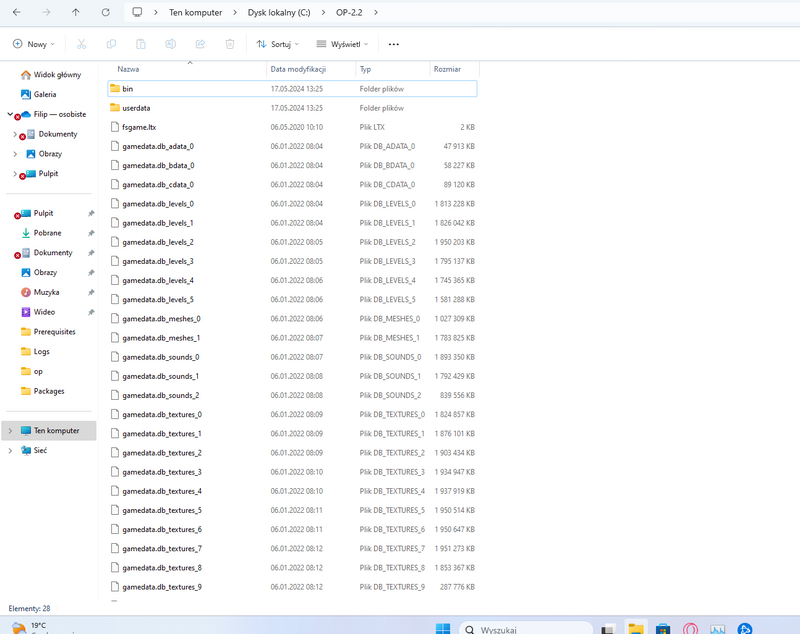This screenshot has width=800, height=634.
Task: Open Galeria in the sidebar
Action: (46, 94)
